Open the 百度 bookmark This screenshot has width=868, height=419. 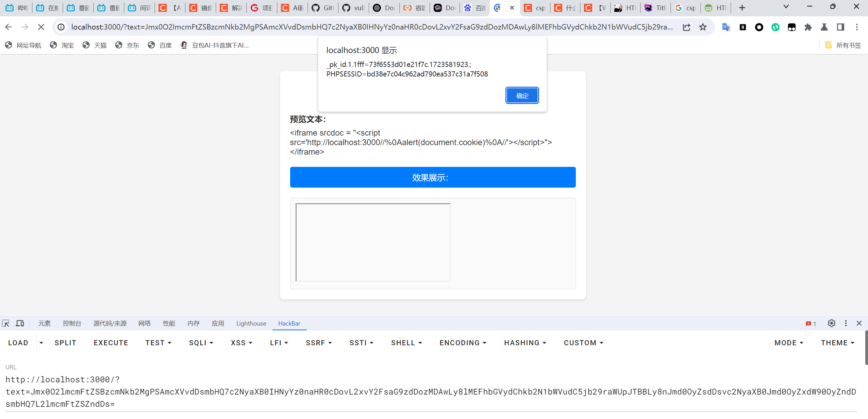coord(160,45)
